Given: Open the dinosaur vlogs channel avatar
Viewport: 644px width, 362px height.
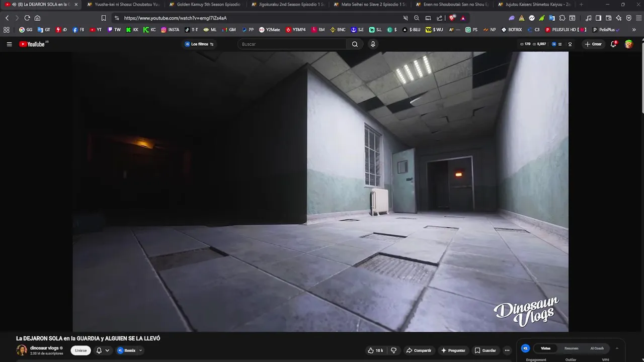Looking at the screenshot, I should pyautogui.click(x=22, y=350).
